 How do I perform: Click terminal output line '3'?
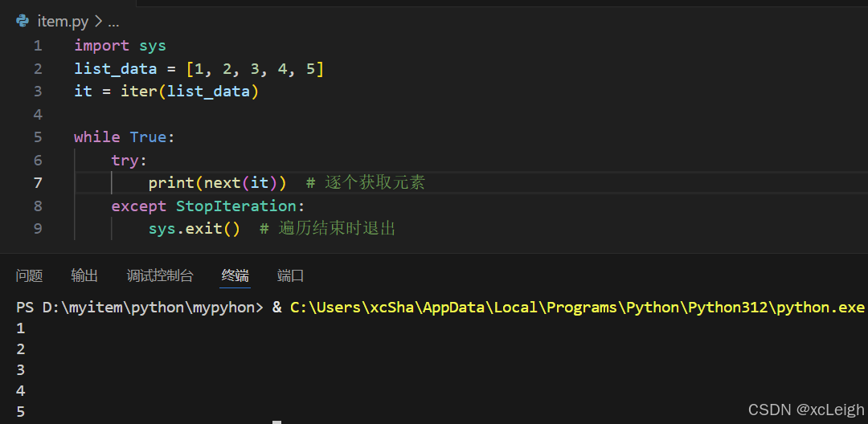point(20,370)
